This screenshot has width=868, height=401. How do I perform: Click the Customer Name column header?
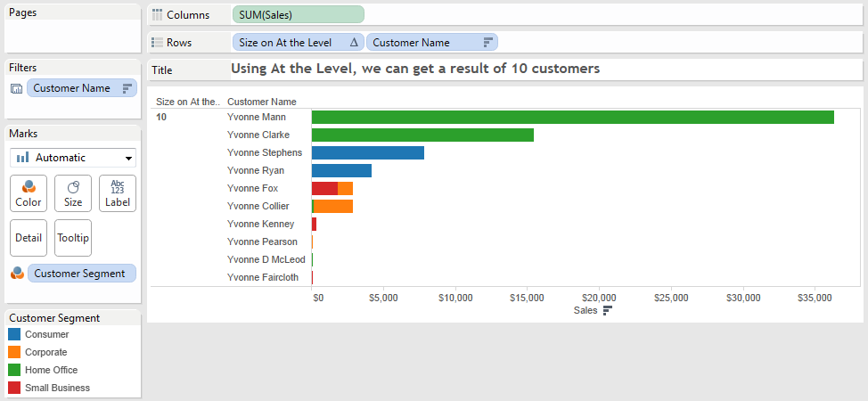262,102
